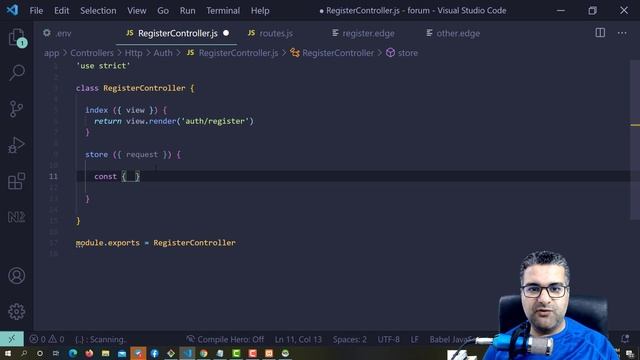The image size is (640, 360).
Task: Select the RegisterController.js tab
Action: pyautogui.click(x=177, y=33)
